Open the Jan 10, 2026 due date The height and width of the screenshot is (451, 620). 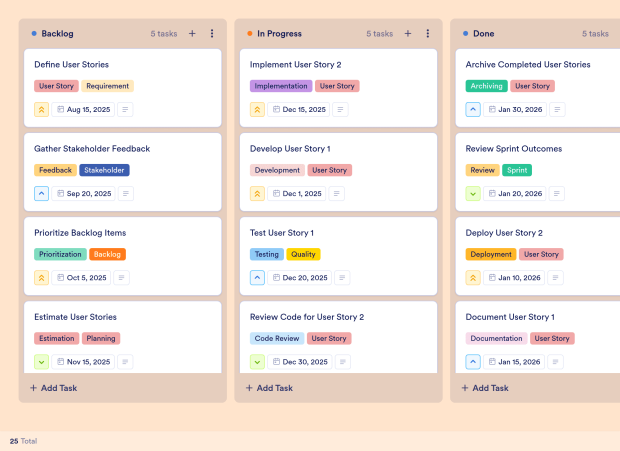coord(514,278)
